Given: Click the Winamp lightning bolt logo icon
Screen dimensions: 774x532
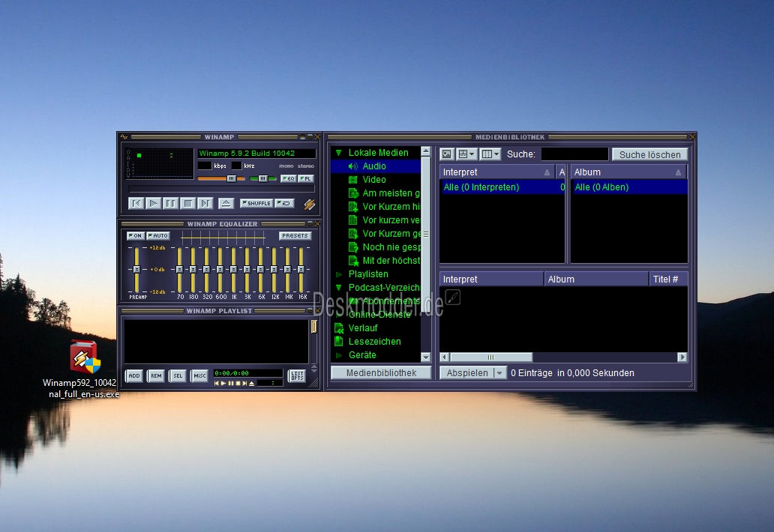Looking at the screenshot, I should pyautogui.click(x=310, y=204).
